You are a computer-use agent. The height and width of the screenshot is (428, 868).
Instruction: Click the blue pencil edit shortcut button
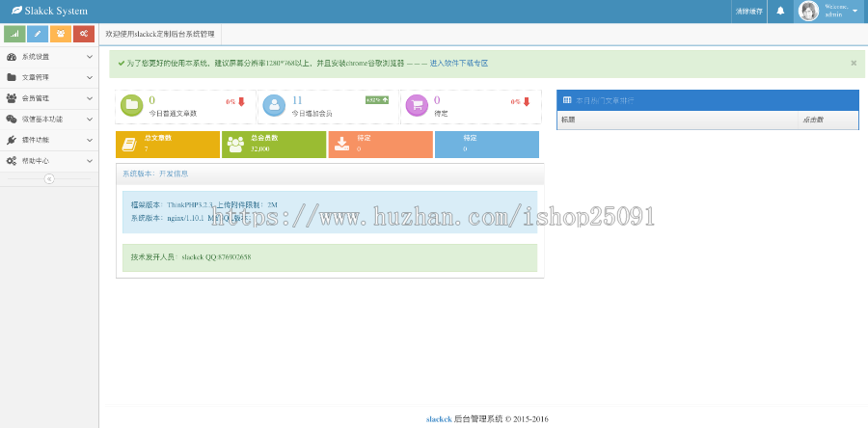coord(38,34)
